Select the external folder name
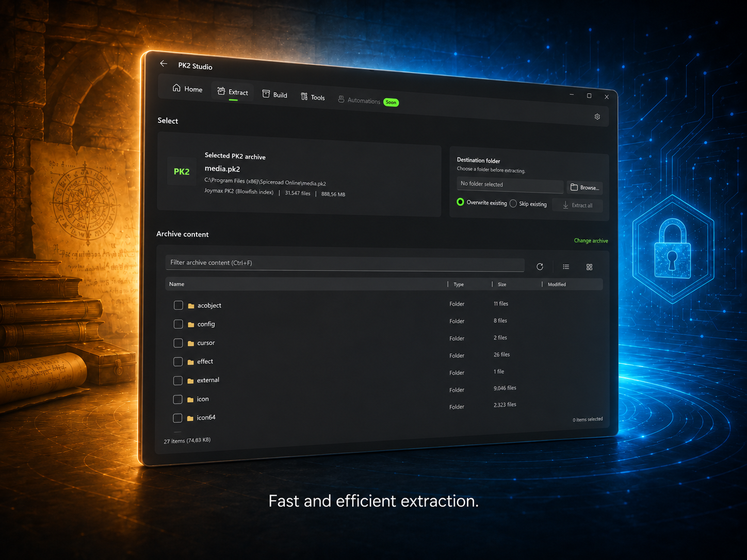Viewport: 747px width, 560px height. point(208,380)
